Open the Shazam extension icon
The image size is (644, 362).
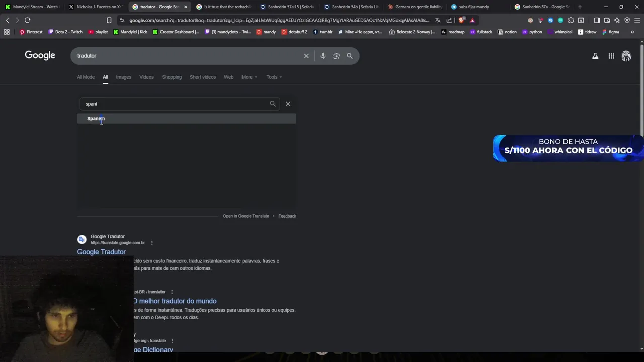(x=550, y=20)
